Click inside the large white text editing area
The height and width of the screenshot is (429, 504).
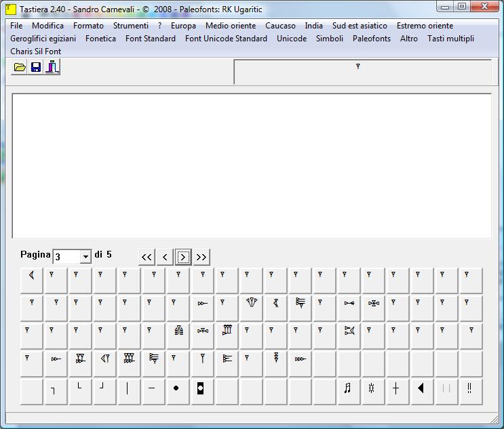pyautogui.click(x=252, y=166)
